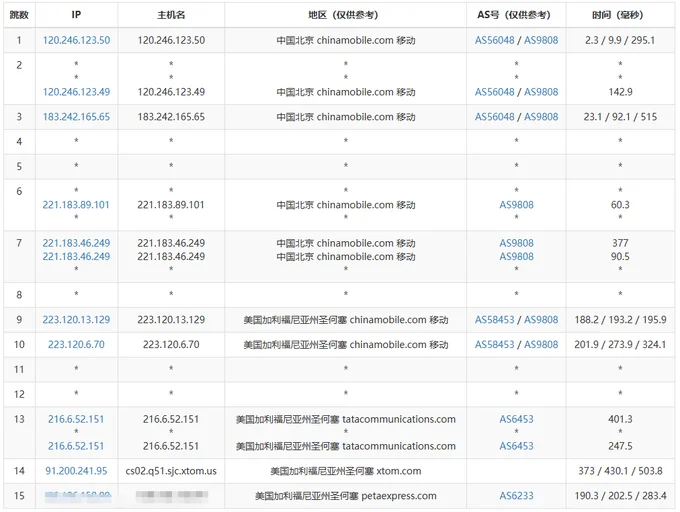Screen dimensions: 680x512
Task: Follow the 223.120.13.129 IP link in hop 9
Action: coord(76,320)
